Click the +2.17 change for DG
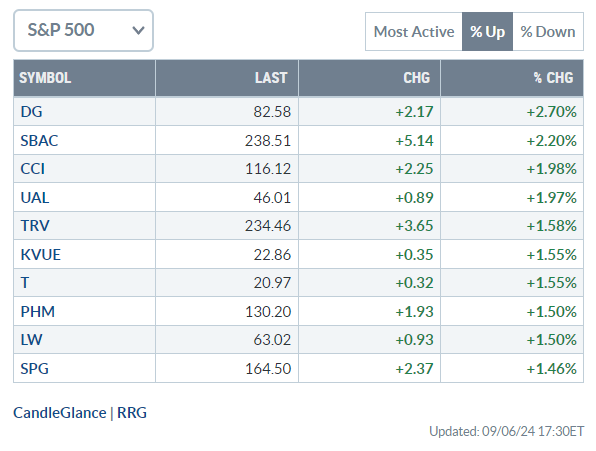This screenshot has width=596, height=451. [414, 112]
